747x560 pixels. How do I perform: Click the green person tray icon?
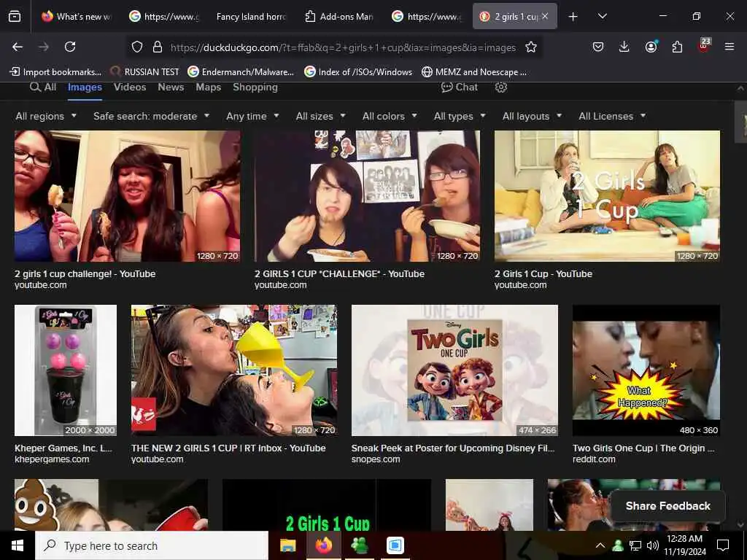[618, 545]
